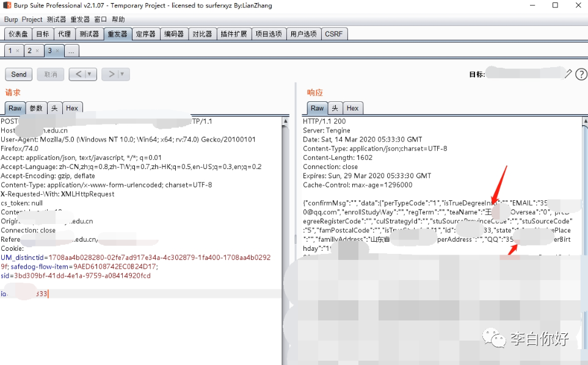Click the 'Server: Tengine' header line
The width and height of the screenshot is (588, 365).
pyautogui.click(x=327, y=131)
